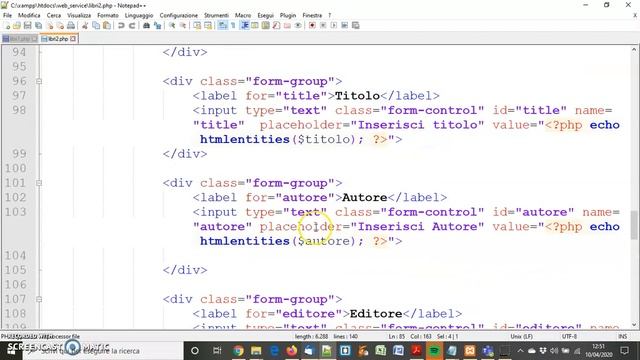Undo the last edit via toolbar

pos(121,25)
